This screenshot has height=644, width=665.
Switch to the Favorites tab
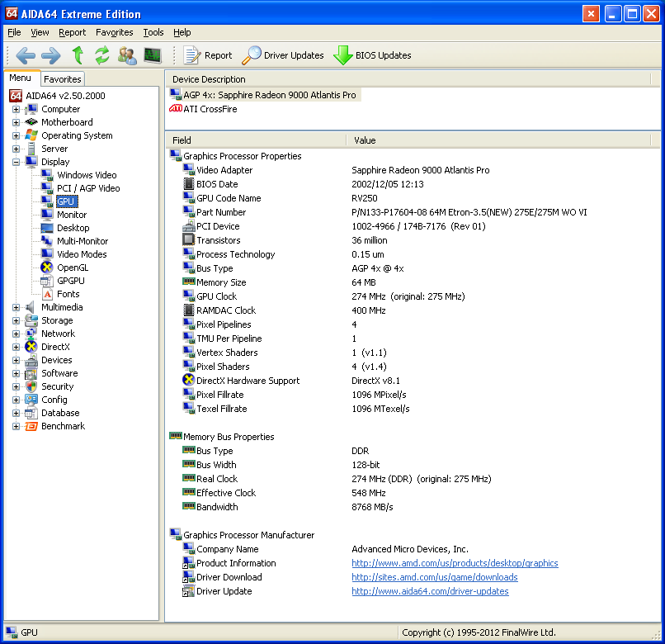tap(63, 79)
